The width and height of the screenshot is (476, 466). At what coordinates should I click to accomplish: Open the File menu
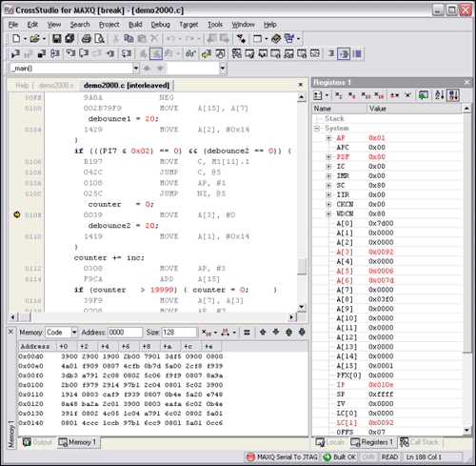[x=13, y=25]
